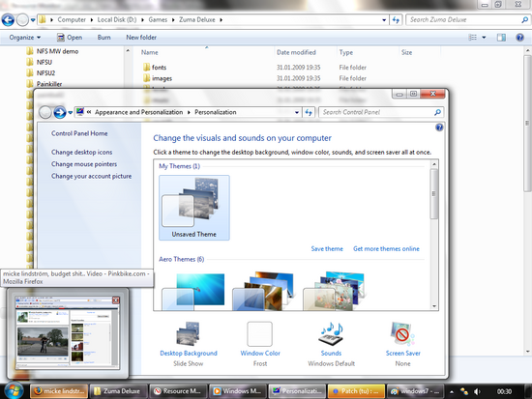Image resolution: width=532 pixels, height=399 pixels.
Task: Expand Personalization address bar dropdown
Action: (x=297, y=112)
